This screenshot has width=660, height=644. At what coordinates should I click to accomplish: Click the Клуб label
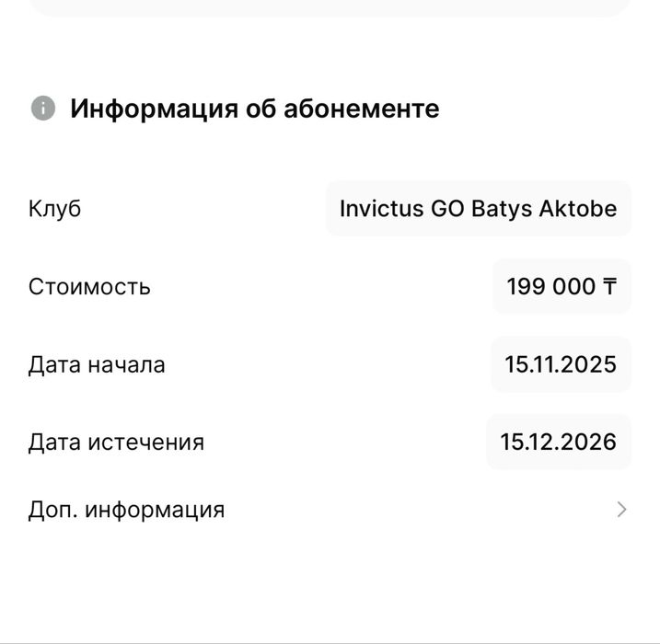click(54, 208)
